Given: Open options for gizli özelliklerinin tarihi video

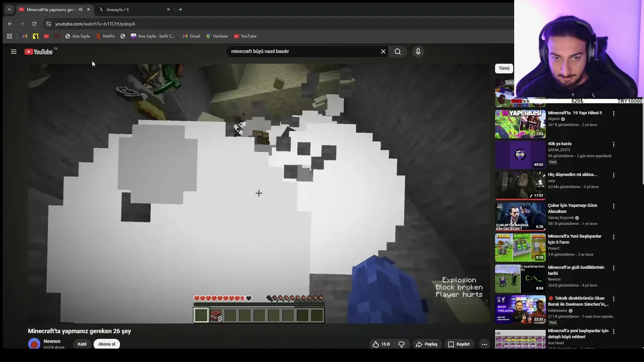Looking at the screenshot, I should [613, 267].
